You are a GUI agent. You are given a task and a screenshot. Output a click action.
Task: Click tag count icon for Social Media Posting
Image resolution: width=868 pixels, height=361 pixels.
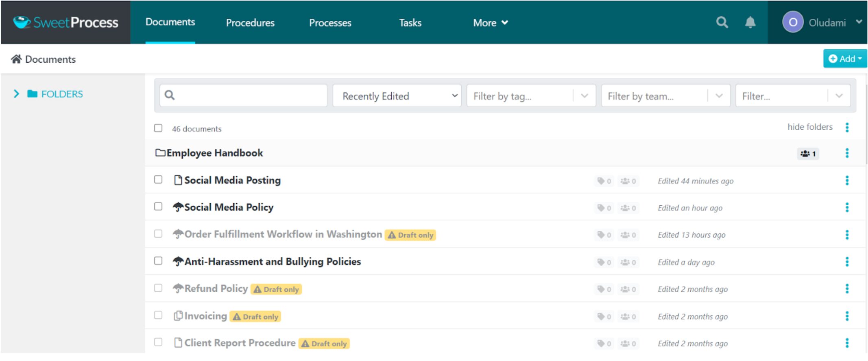[x=604, y=181]
